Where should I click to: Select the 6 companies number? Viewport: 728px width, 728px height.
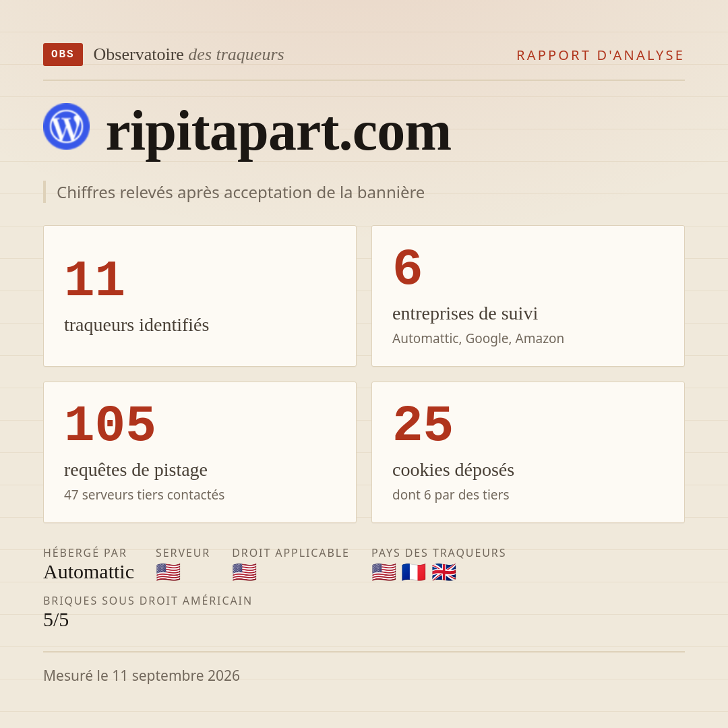point(407,268)
